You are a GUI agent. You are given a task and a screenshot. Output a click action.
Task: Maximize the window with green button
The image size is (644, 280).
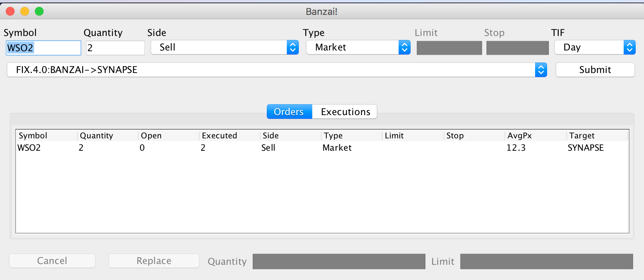coord(39,11)
